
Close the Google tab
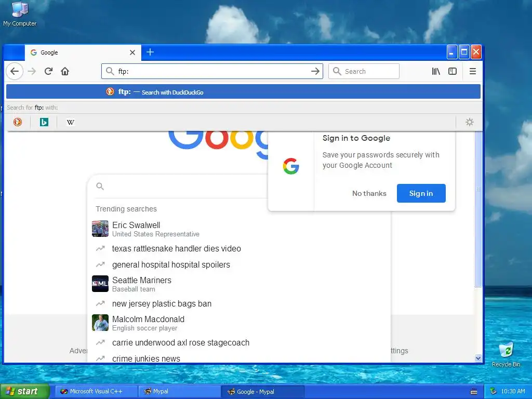(x=132, y=52)
